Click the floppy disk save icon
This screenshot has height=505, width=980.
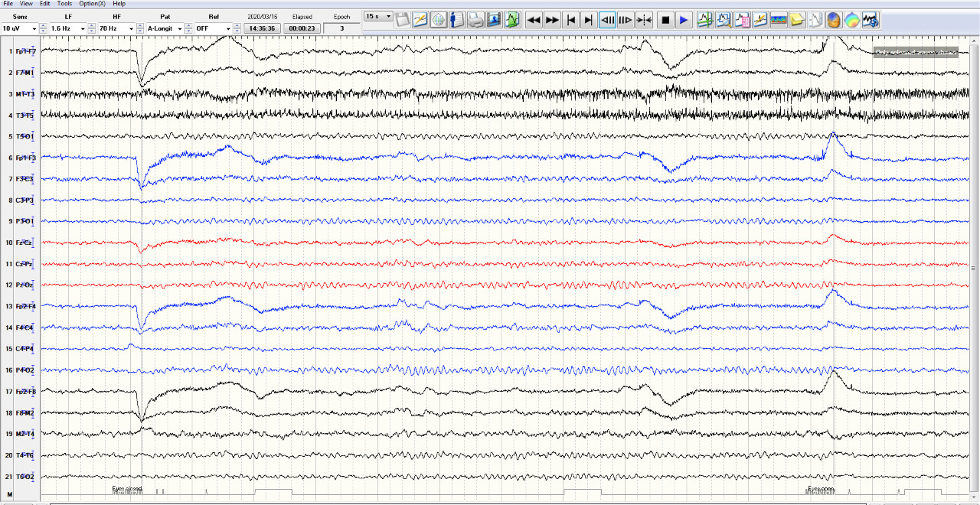pyautogui.click(x=402, y=20)
